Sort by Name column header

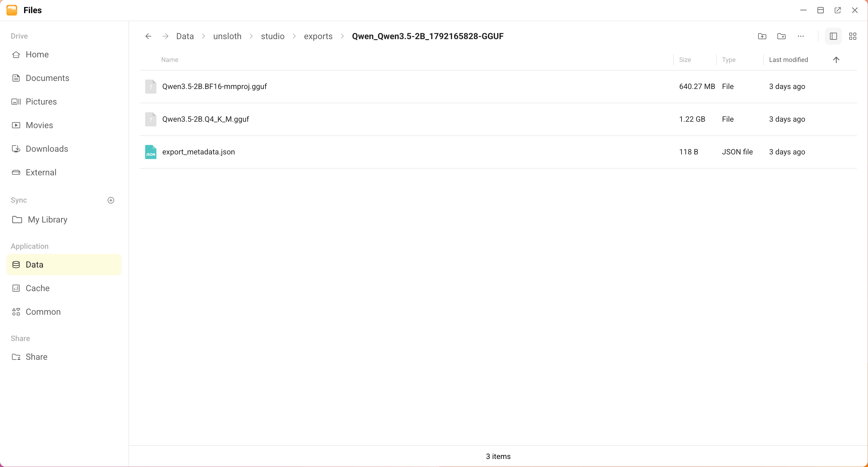point(170,60)
